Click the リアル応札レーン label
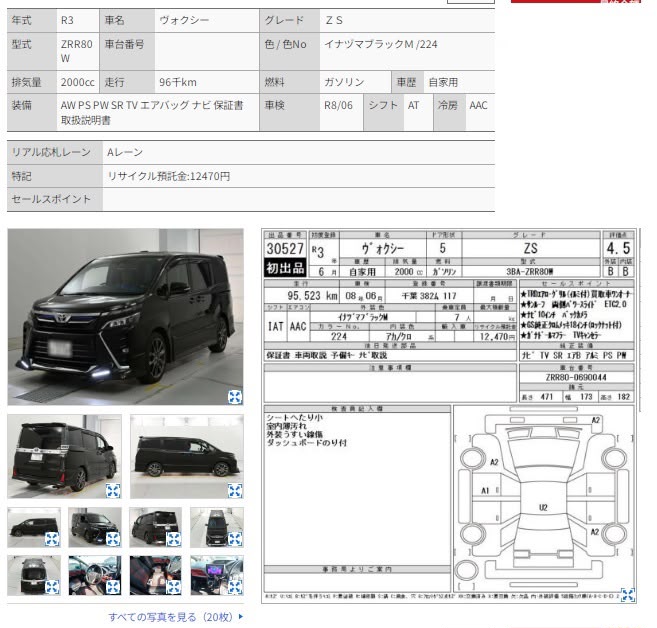Image resolution: width=657 pixels, height=628 pixels. (x=51, y=152)
